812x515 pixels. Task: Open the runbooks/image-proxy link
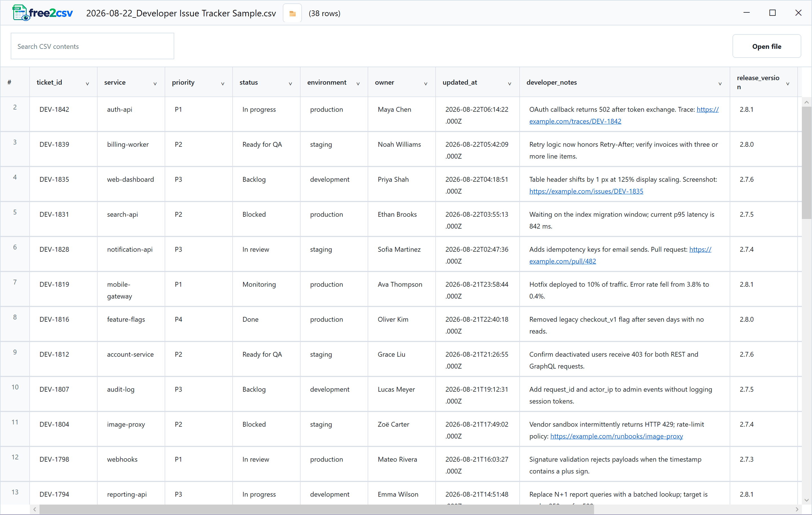616,436
